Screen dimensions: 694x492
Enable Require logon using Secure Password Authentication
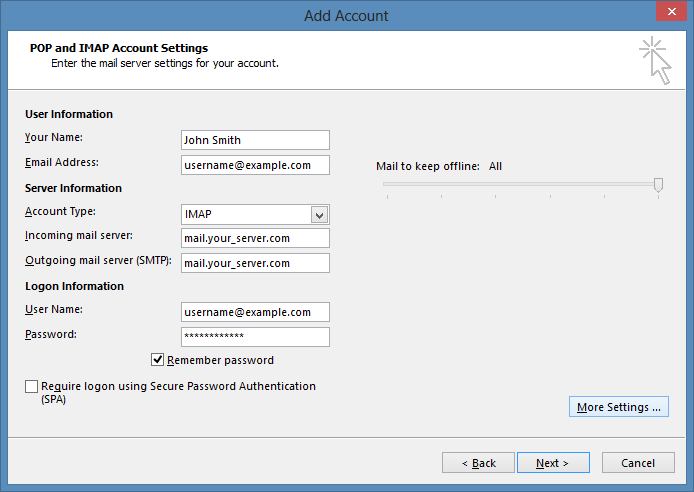tap(31, 386)
